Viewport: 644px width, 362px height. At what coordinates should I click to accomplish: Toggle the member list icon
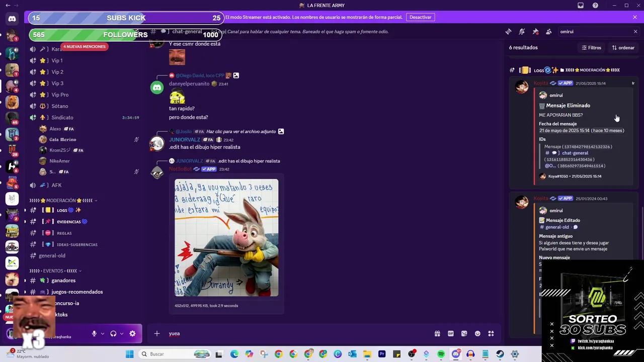(549, 32)
